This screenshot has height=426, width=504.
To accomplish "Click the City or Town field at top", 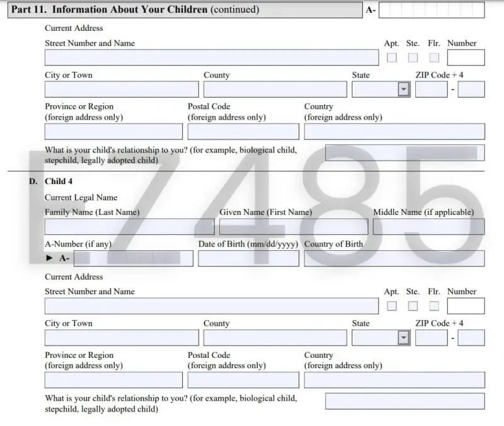I will point(121,89).
